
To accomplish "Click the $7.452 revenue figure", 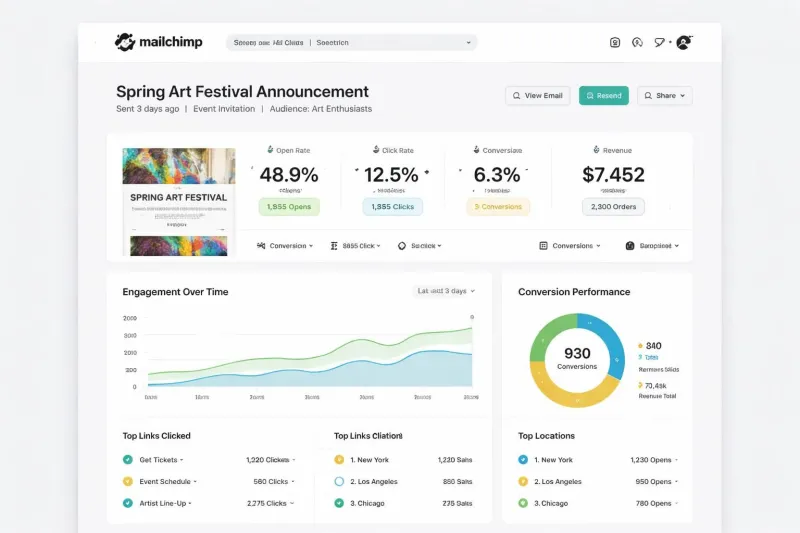I will 613,175.
